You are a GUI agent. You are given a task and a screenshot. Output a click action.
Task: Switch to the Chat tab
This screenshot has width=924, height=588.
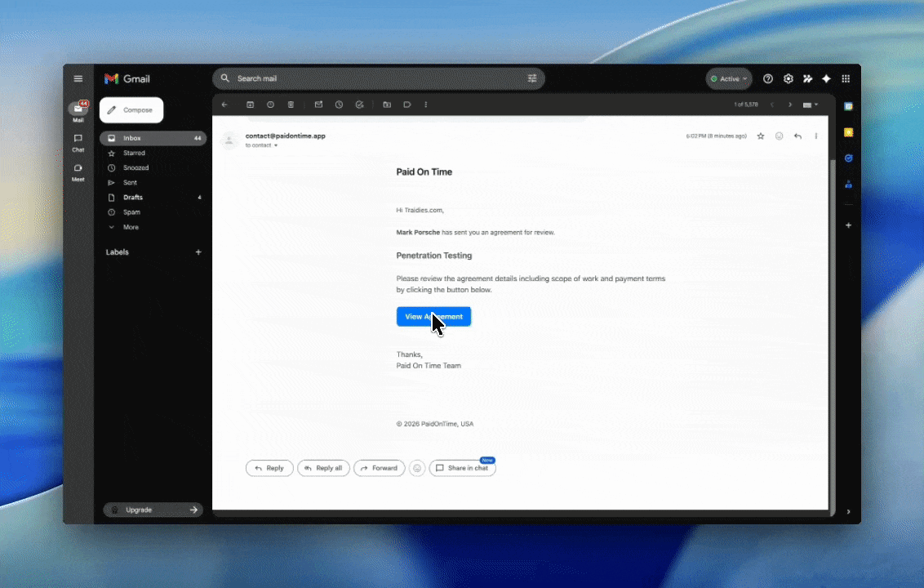tap(78, 141)
